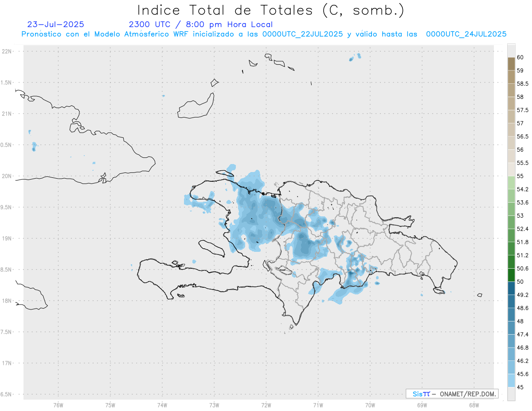Click the longitude label "76W"
The height and width of the screenshot is (411, 532).
(x=58, y=405)
